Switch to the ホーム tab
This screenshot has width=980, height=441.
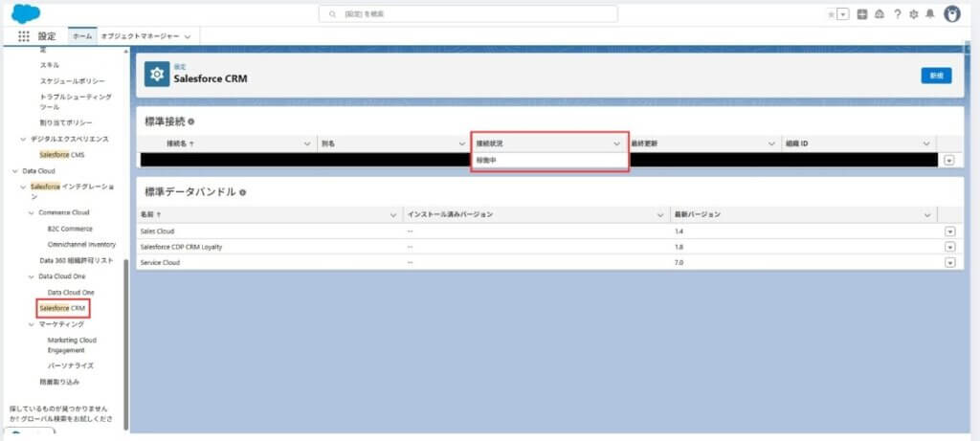pos(82,36)
